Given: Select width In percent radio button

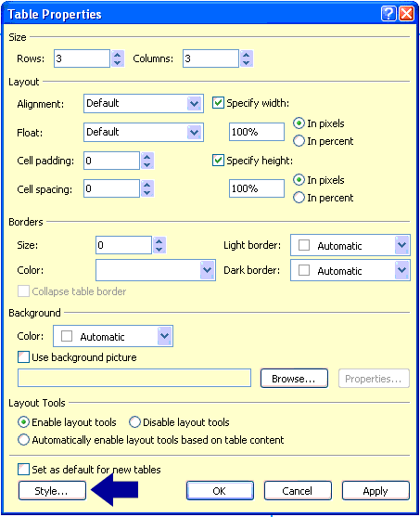Looking at the screenshot, I should (299, 141).
